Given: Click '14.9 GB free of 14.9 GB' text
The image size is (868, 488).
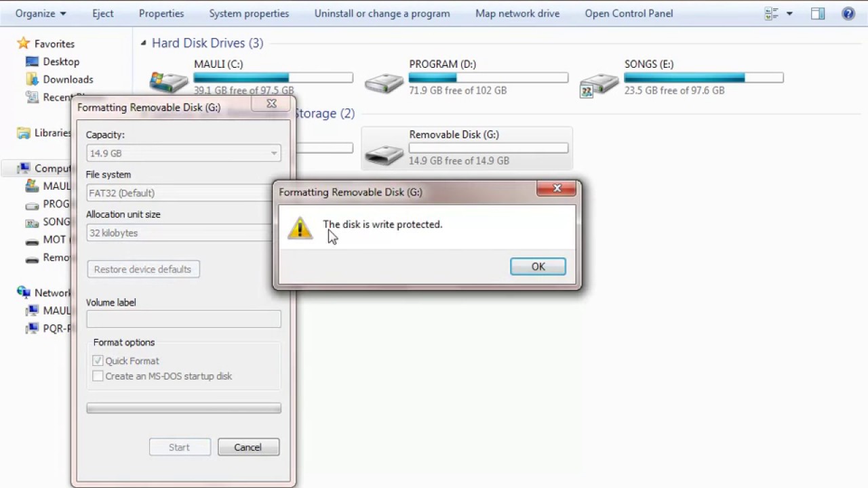Looking at the screenshot, I should (459, 161).
